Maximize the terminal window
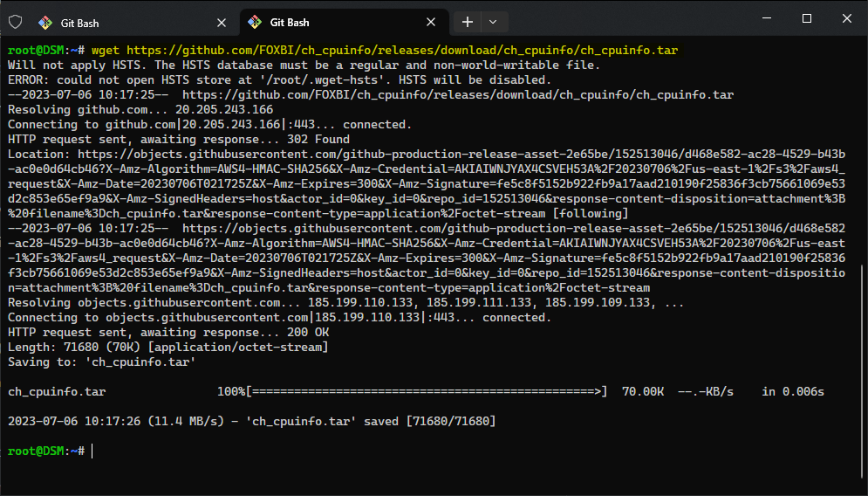 pos(807,18)
